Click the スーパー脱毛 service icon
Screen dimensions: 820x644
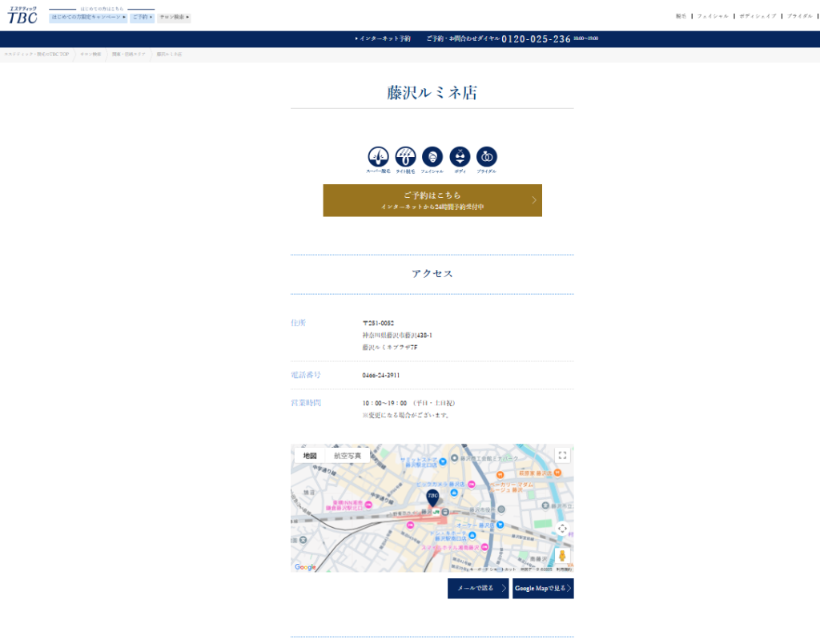coord(378,157)
